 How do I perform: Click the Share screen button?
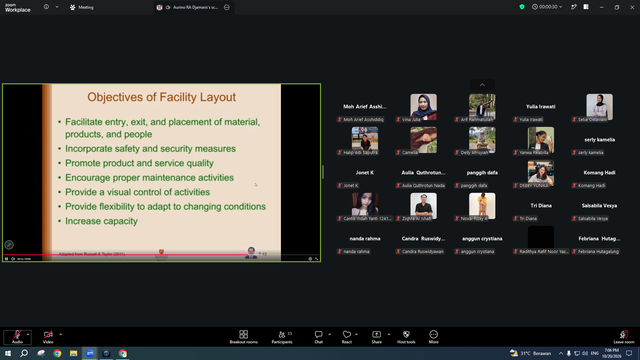coord(376,337)
